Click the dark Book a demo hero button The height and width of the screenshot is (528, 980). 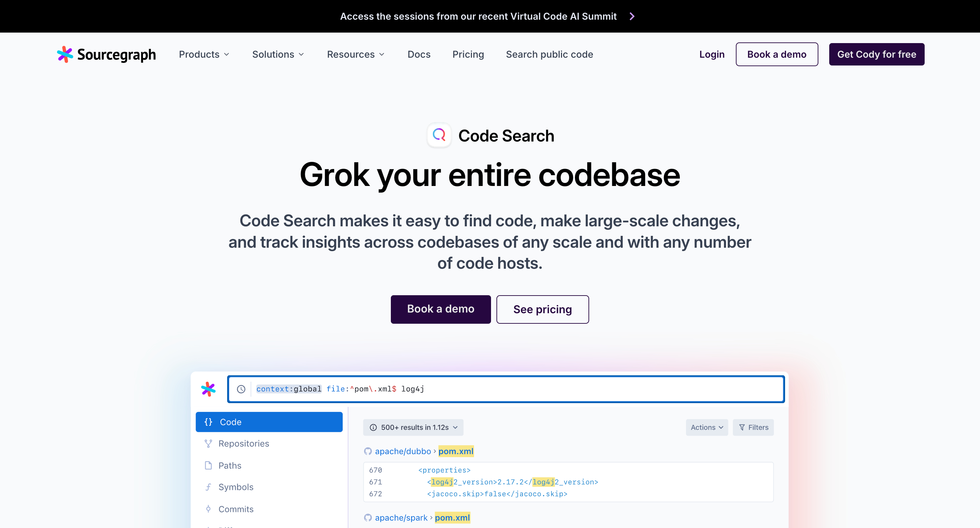point(440,309)
